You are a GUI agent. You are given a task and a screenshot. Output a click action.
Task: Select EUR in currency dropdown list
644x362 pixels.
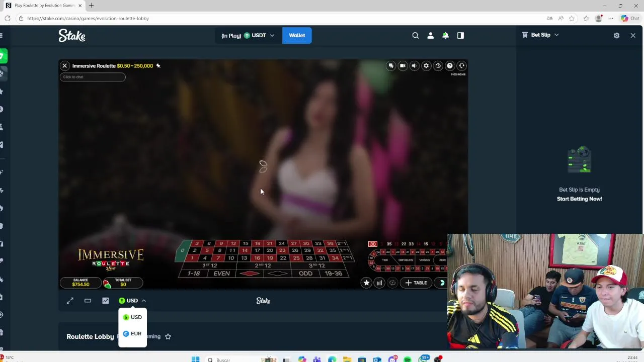coord(132,334)
